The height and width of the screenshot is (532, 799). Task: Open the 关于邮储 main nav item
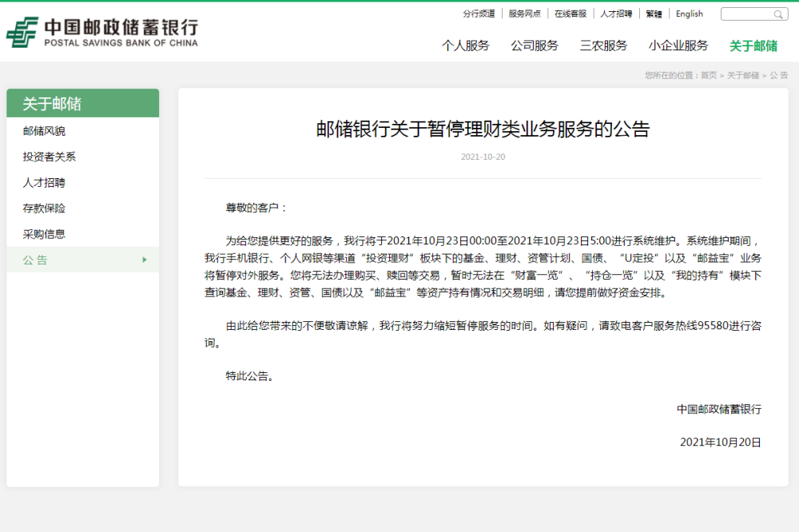pyautogui.click(x=753, y=46)
